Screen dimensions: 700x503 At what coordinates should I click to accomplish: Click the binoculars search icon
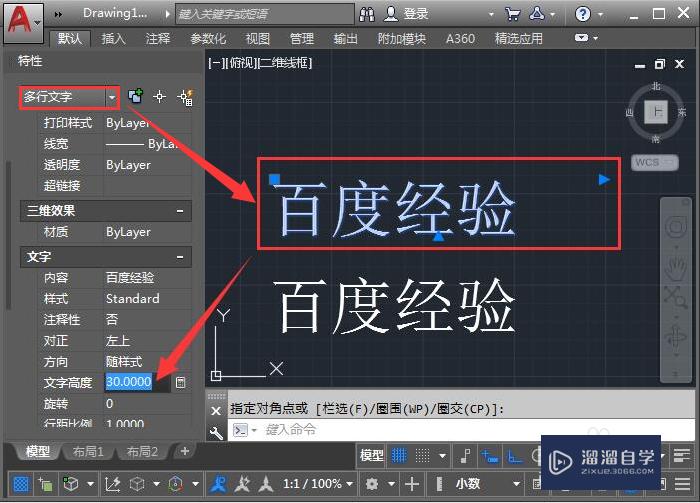coord(367,15)
